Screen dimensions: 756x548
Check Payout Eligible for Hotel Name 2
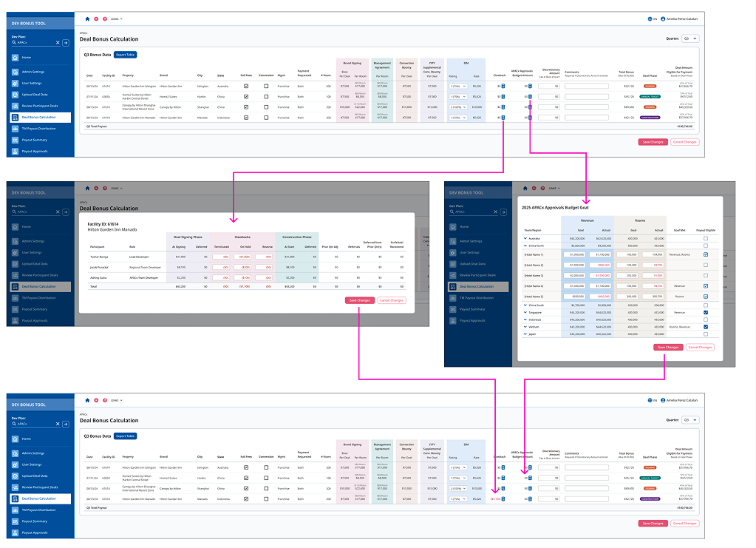click(x=705, y=265)
